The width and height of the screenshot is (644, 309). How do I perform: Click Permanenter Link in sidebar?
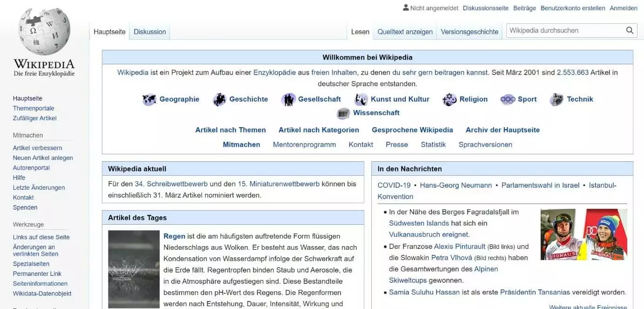(37, 274)
